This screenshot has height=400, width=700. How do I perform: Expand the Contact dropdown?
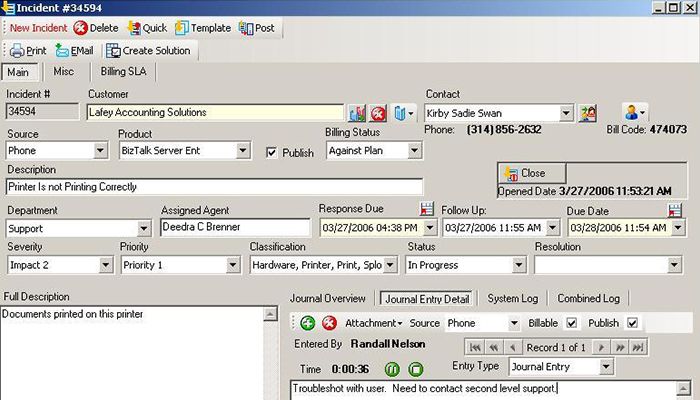tap(566, 113)
